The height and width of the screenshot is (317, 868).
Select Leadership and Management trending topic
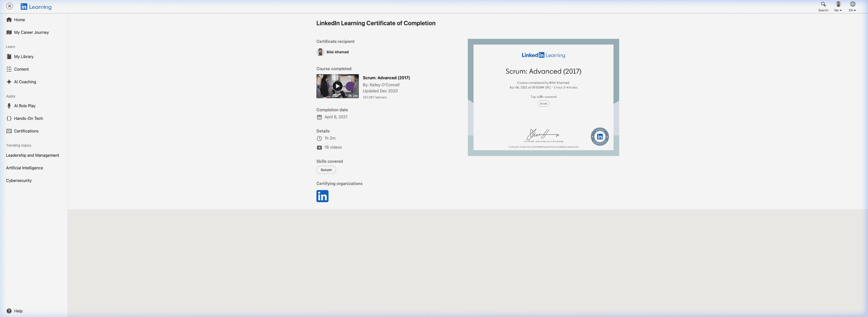coord(33,156)
